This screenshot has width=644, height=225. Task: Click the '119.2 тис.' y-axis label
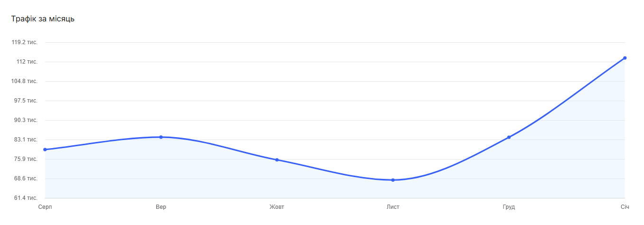coord(25,42)
